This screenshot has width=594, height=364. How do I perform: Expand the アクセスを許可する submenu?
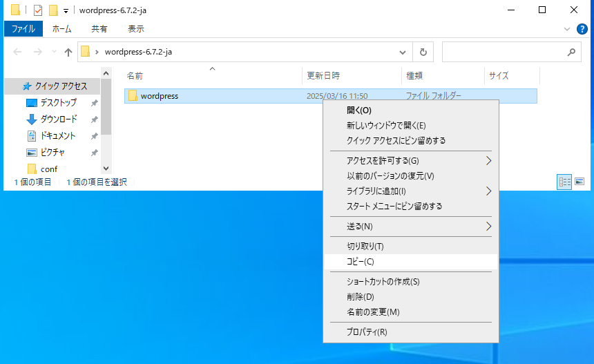tap(488, 161)
